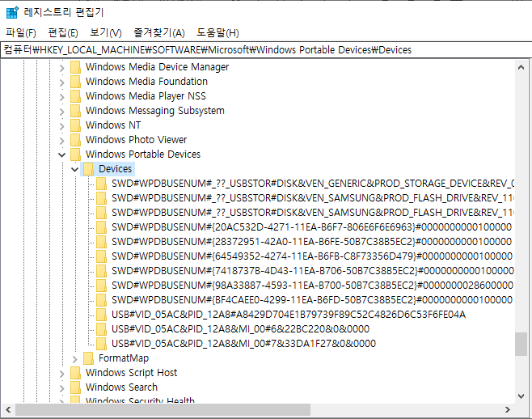Select key USB#VID_05AC&PID_12A8#A8429D704E1B... text
Viewport: 532px width, 419px height.
point(289,315)
